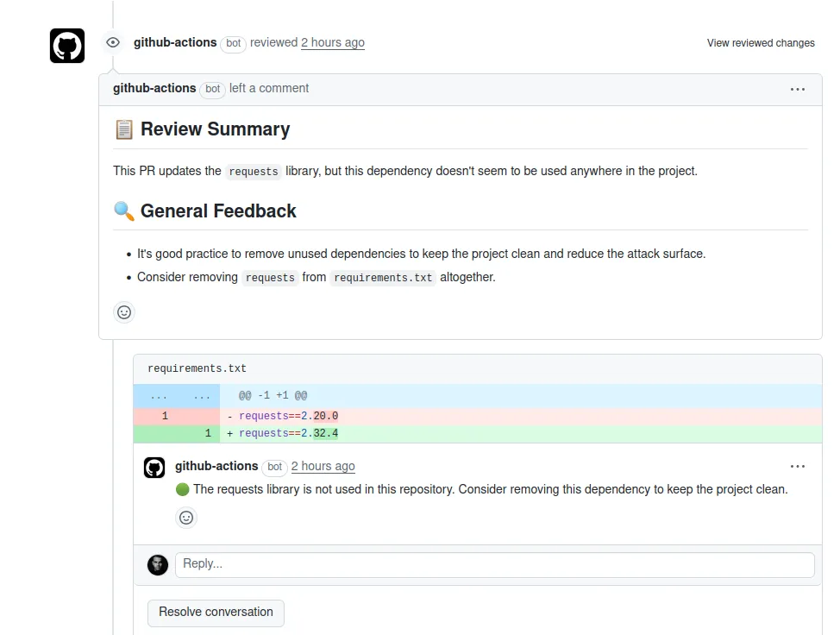This screenshot has height=635, width=840.
Task: Open the options menu on Review Summary comment
Action: click(x=797, y=90)
